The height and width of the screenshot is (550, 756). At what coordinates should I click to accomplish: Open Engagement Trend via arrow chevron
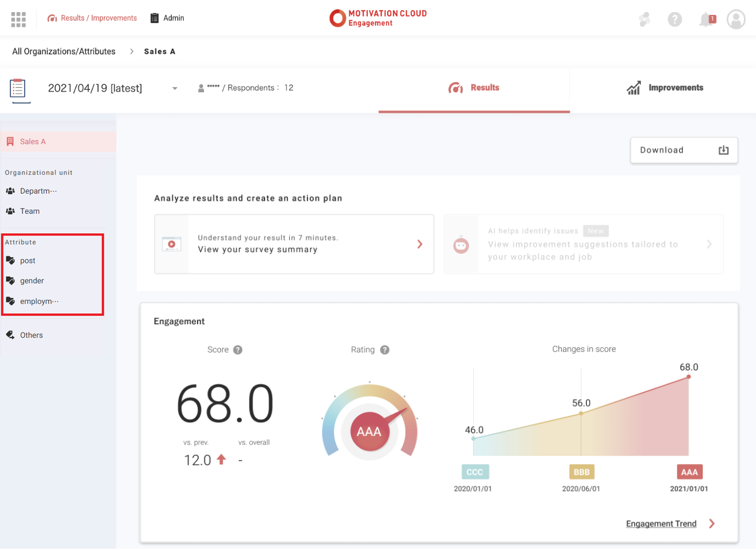[x=712, y=524]
